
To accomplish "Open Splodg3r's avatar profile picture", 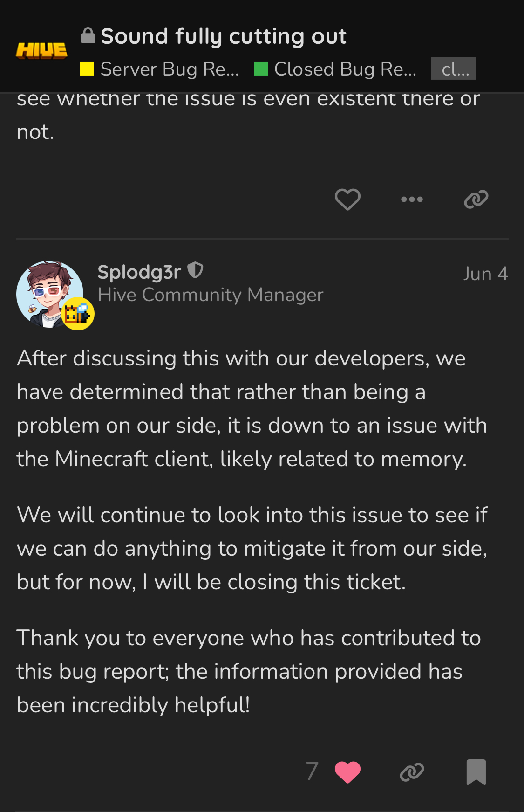I will click(50, 294).
